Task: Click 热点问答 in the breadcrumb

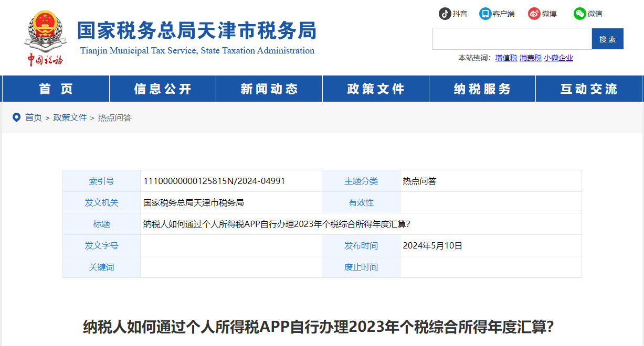Action: click(115, 117)
